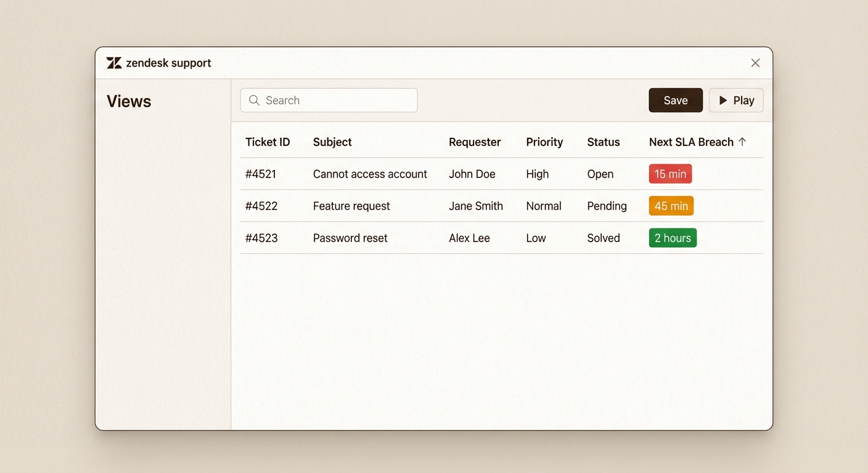Click the green 2 hours SLA badge
This screenshot has width=868, height=473.
(673, 238)
